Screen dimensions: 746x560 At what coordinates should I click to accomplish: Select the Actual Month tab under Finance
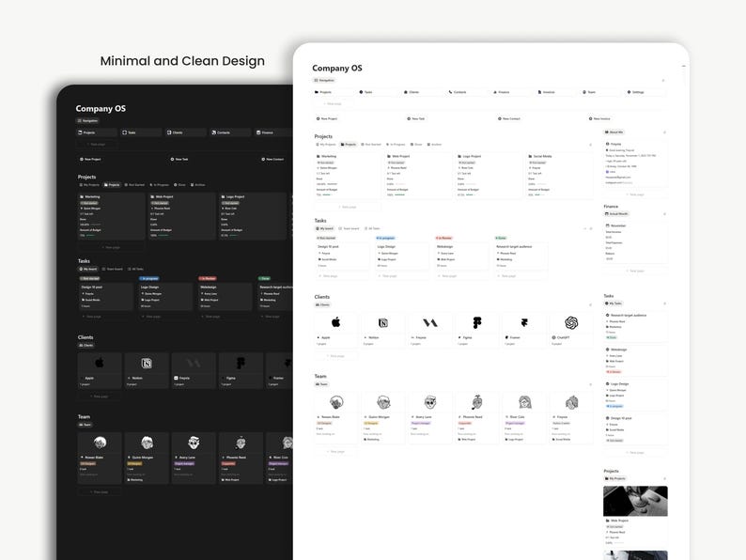(616, 214)
